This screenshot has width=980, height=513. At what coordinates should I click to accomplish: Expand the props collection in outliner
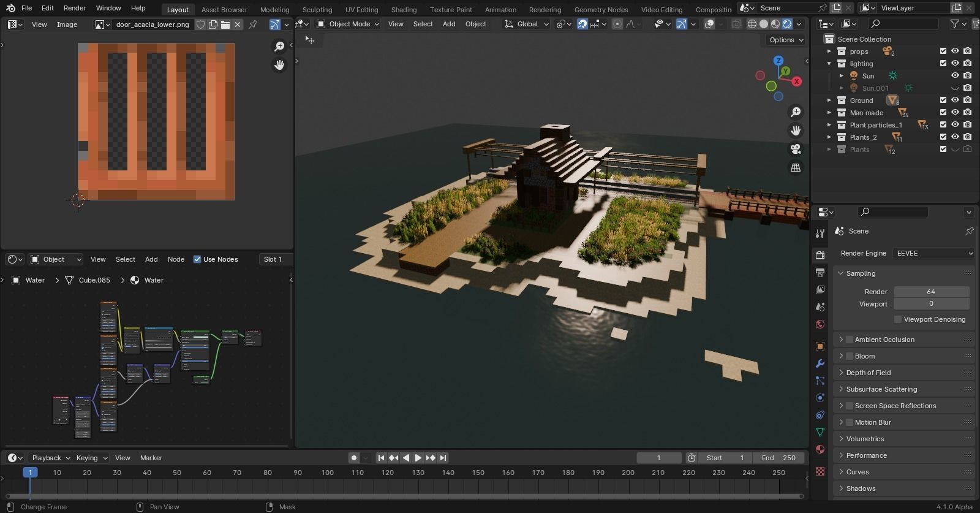[829, 51]
